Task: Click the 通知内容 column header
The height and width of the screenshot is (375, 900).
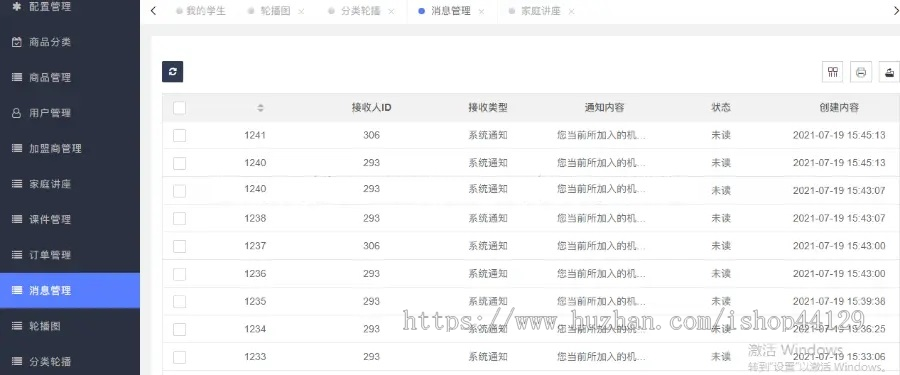Action: pos(604,107)
